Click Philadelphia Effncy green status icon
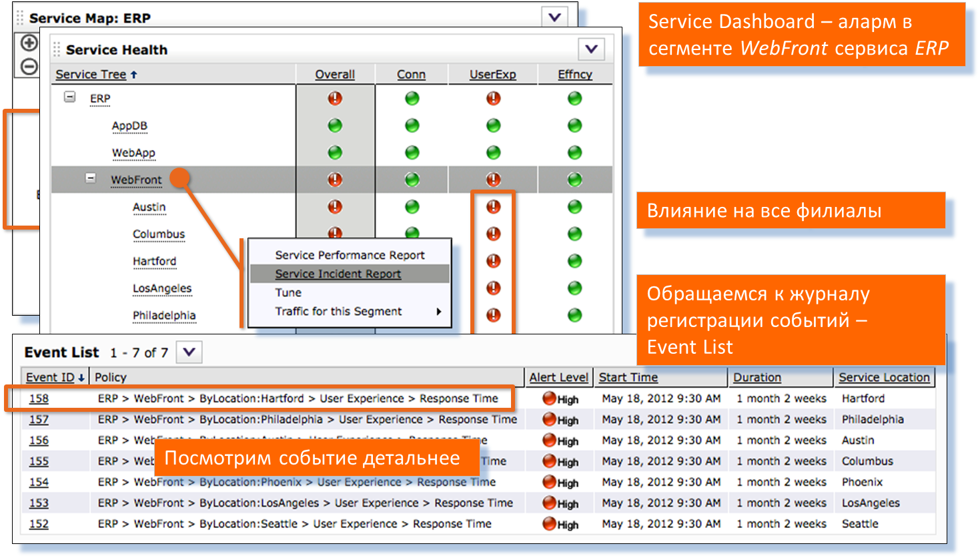The width and height of the screenshot is (980, 558). point(574,315)
